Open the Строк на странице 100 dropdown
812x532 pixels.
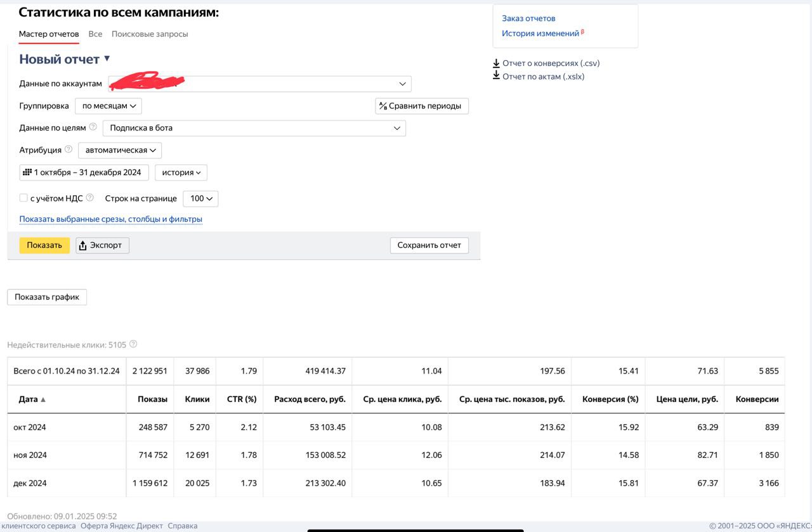point(200,198)
